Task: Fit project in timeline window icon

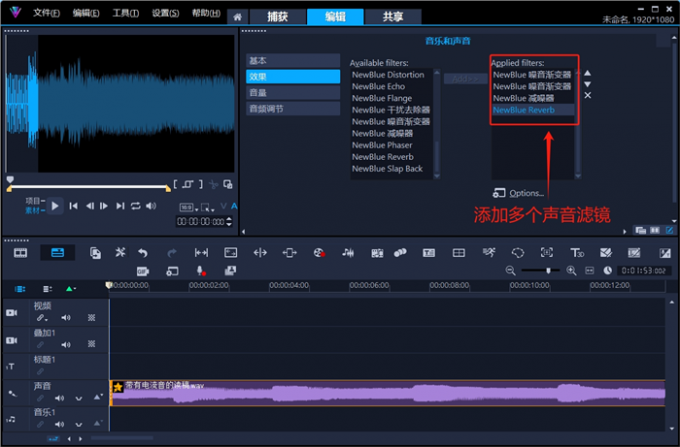Action: coord(589,271)
